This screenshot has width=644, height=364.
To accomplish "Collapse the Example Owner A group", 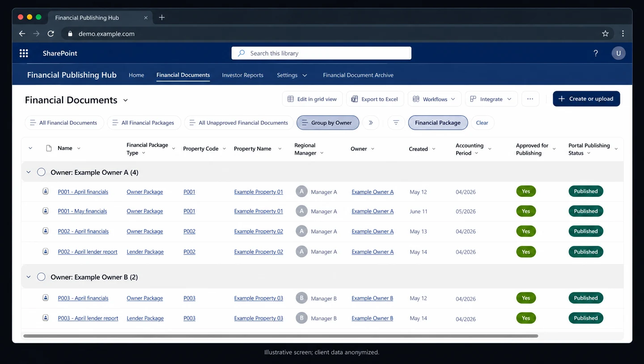I will 29,172.
